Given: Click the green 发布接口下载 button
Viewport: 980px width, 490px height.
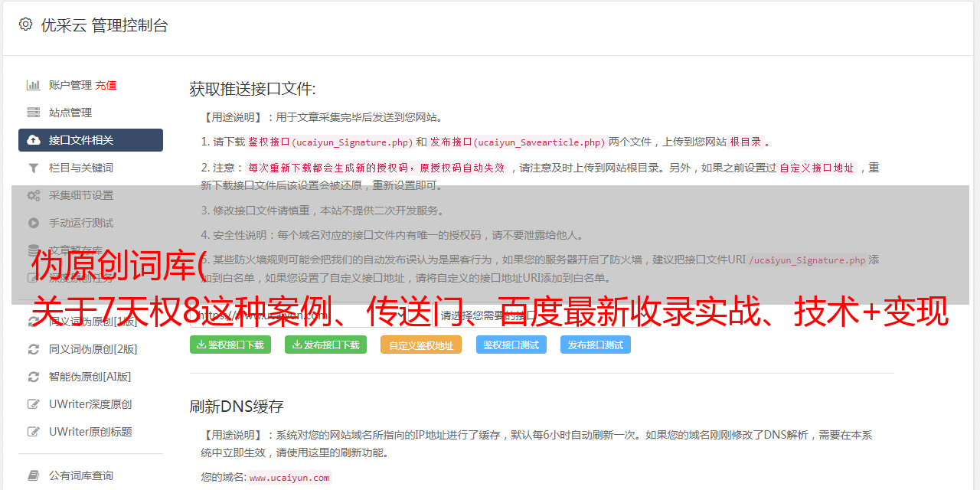Looking at the screenshot, I should [325, 345].
